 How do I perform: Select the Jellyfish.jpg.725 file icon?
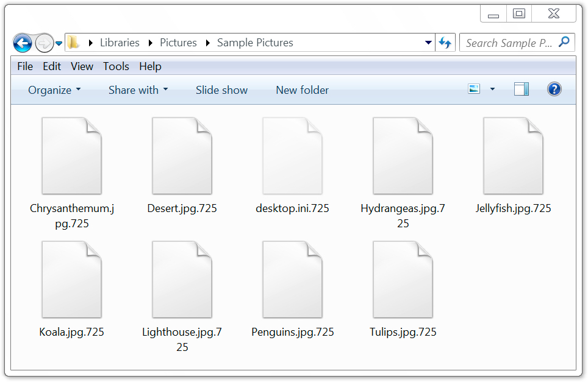tap(514, 156)
